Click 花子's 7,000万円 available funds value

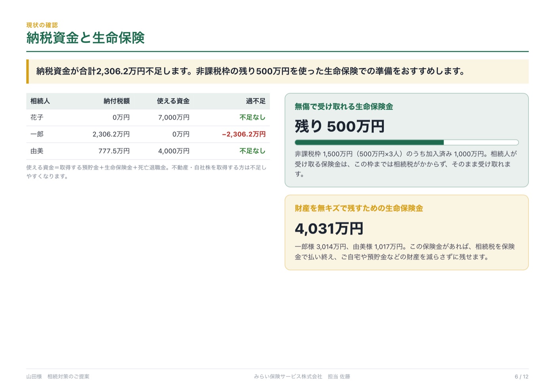point(174,117)
